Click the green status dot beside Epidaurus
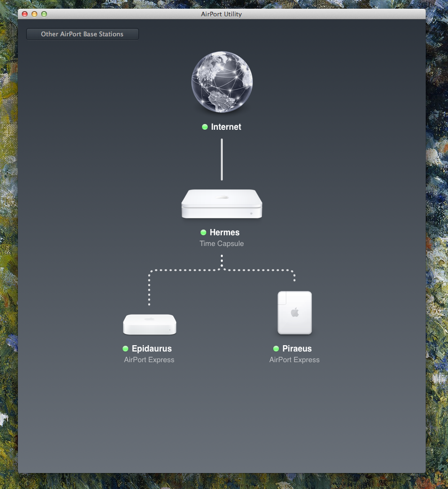The image size is (448, 489). 125,348
